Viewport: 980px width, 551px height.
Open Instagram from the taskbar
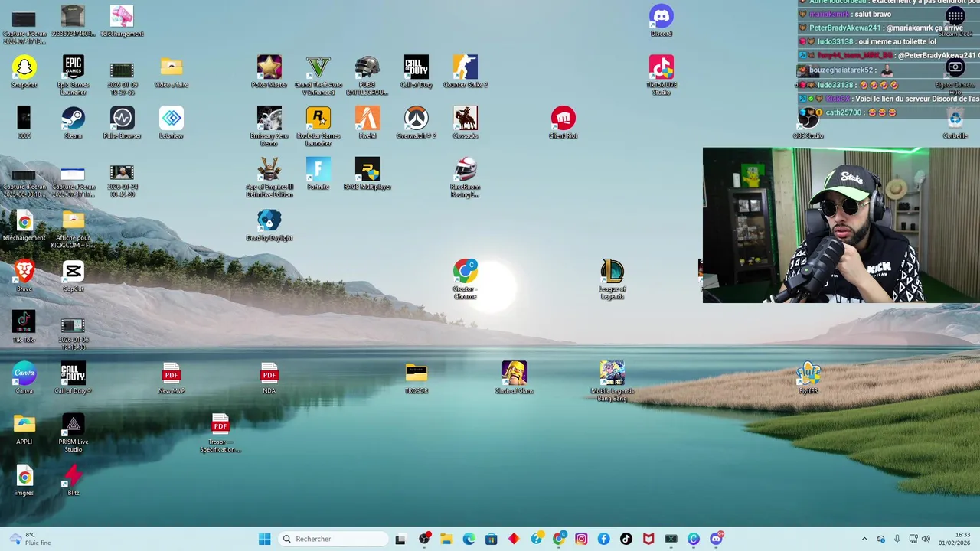point(581,539)
